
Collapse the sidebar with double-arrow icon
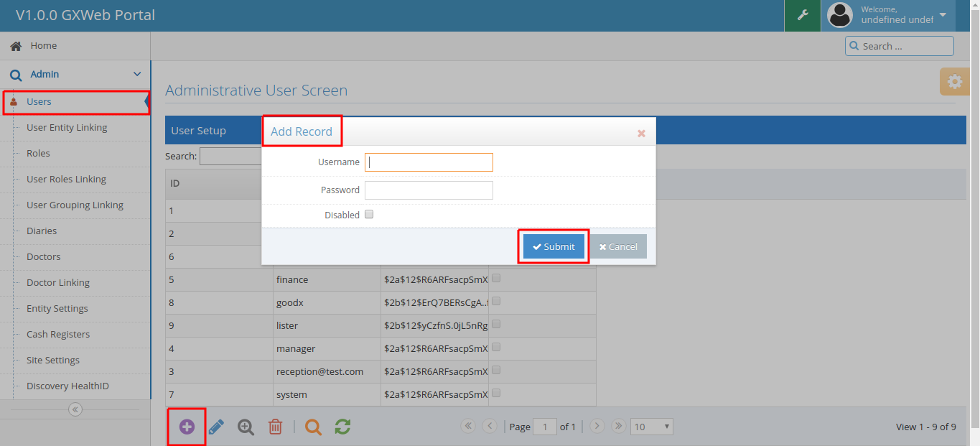75,409
